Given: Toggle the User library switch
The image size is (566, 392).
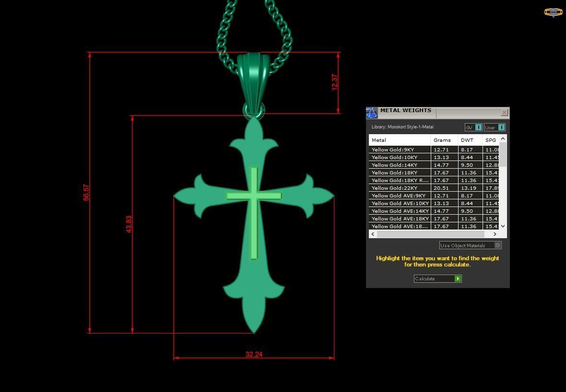Looking at the screenshot, I should [x=495, y=127].
